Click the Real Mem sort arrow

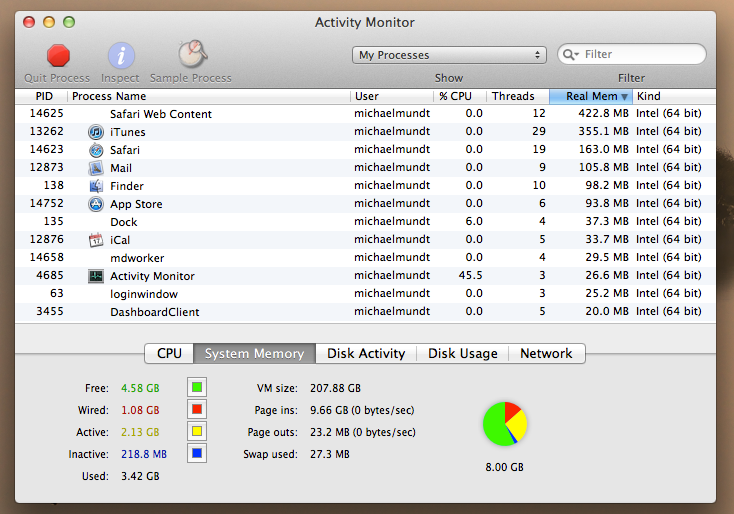coord(624,96)
